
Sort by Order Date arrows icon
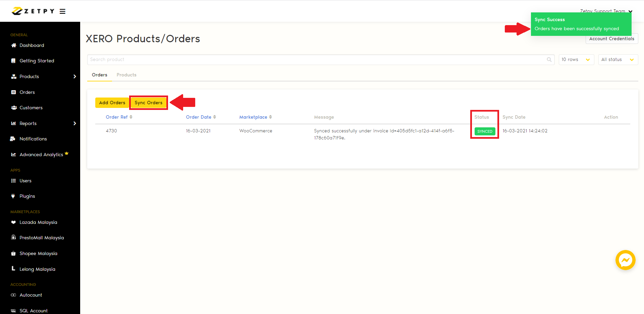pos(215,117)
